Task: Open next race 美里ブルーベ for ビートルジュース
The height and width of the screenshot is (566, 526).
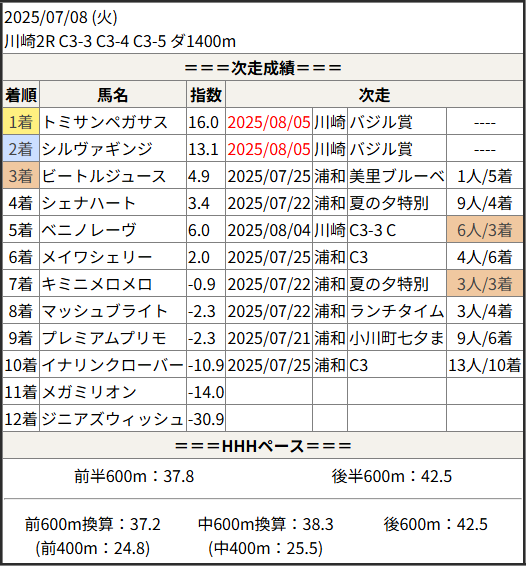Action: coord(397,176)
